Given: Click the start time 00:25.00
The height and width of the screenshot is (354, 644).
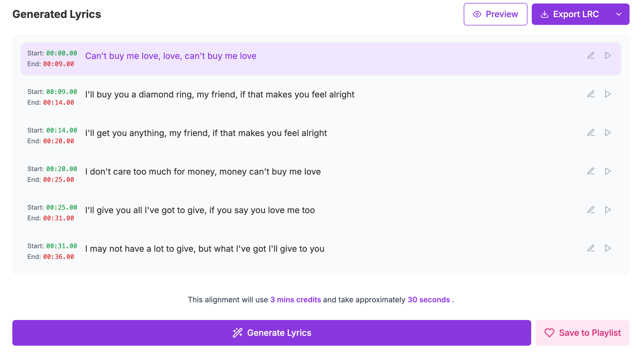Looking at the screenshot, I should coord(62,208).
